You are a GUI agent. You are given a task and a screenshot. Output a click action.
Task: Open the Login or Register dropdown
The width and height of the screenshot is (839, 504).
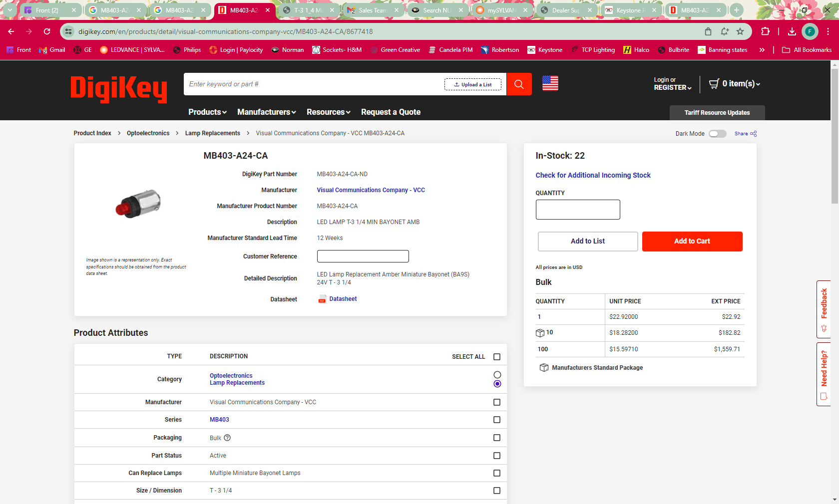tap(672, 84)
